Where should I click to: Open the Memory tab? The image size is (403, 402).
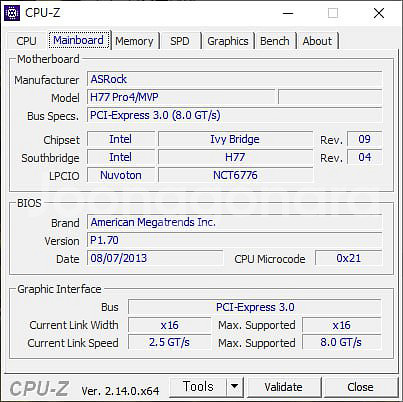point(135,41)
